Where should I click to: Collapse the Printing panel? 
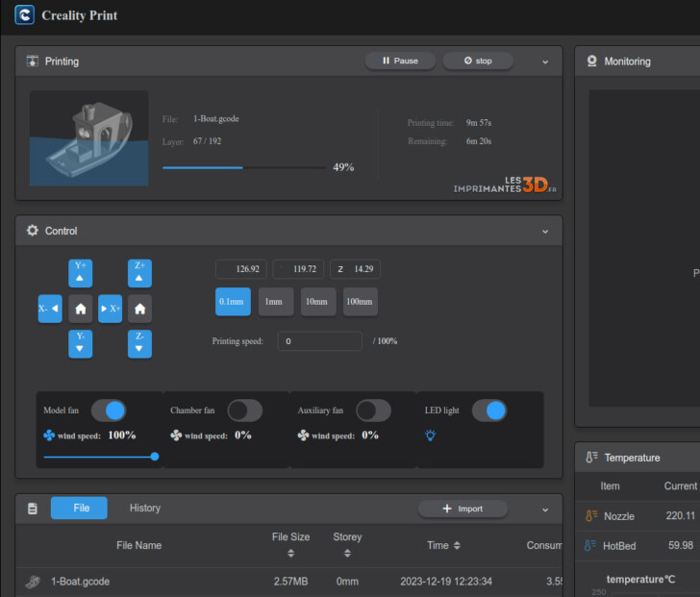tap(545, 62)
